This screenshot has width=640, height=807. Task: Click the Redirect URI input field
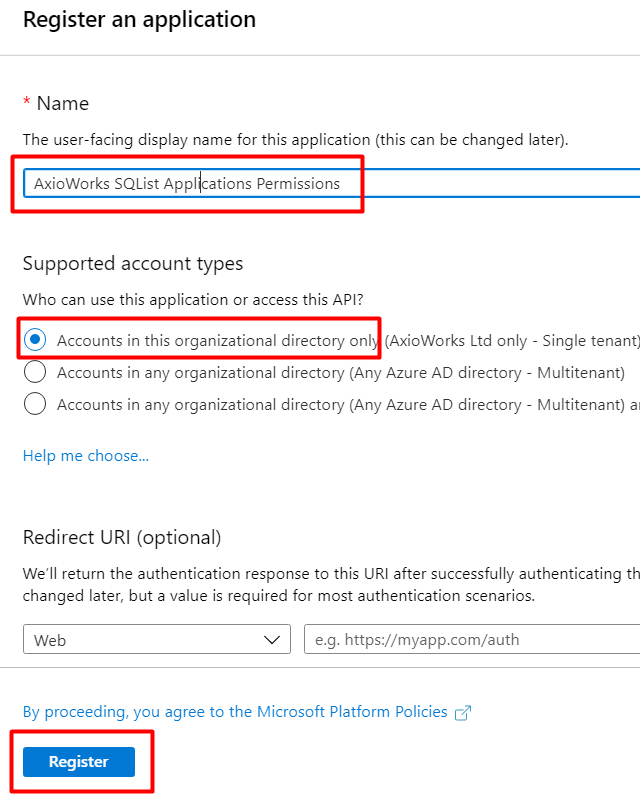pyautogui.click(x=472, y=640)
